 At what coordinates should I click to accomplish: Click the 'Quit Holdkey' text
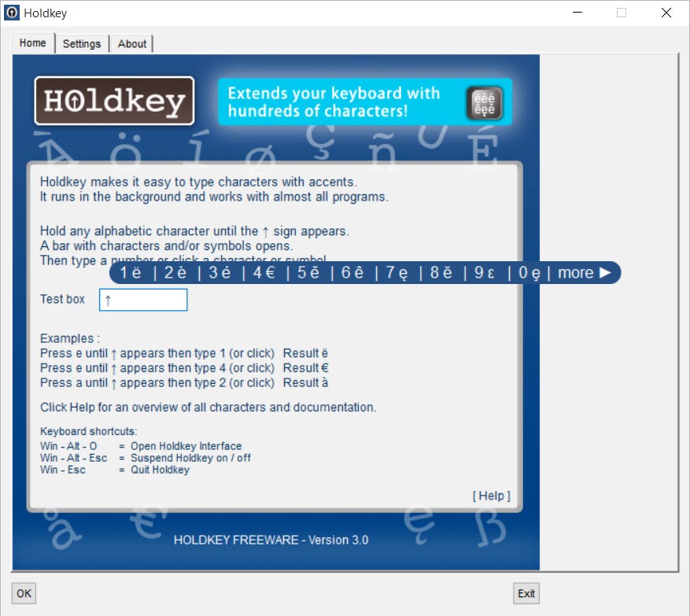point(161,470)
